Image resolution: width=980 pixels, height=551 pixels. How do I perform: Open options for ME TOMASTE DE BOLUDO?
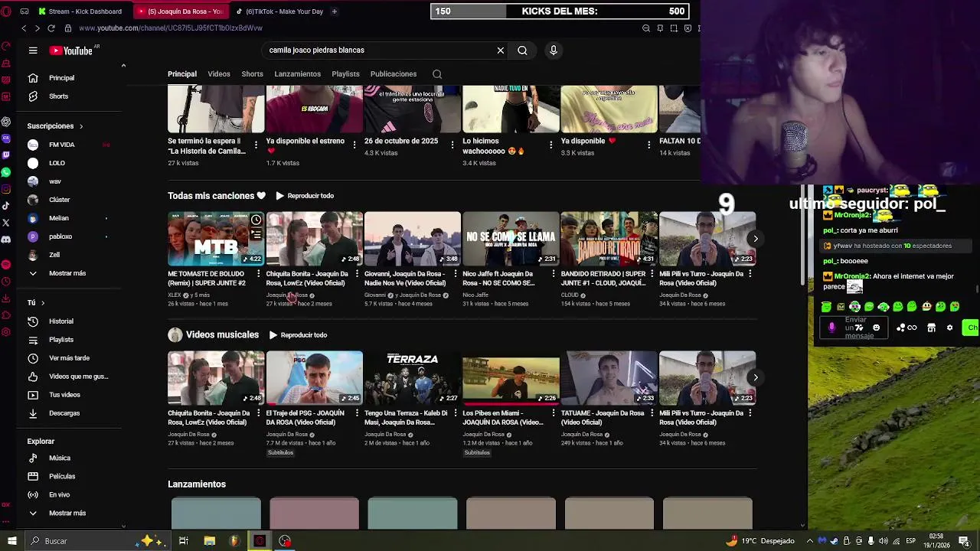coord(258,274)
